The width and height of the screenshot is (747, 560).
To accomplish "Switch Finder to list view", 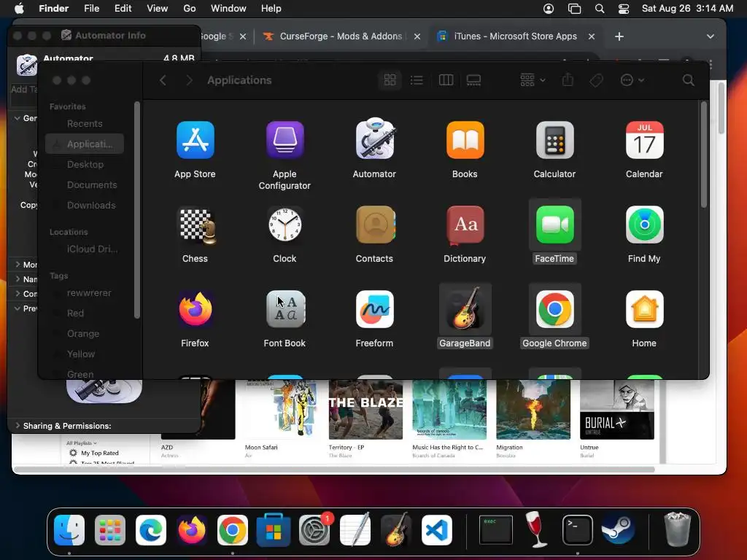I will pyautogui.click(x=417, y=80).
